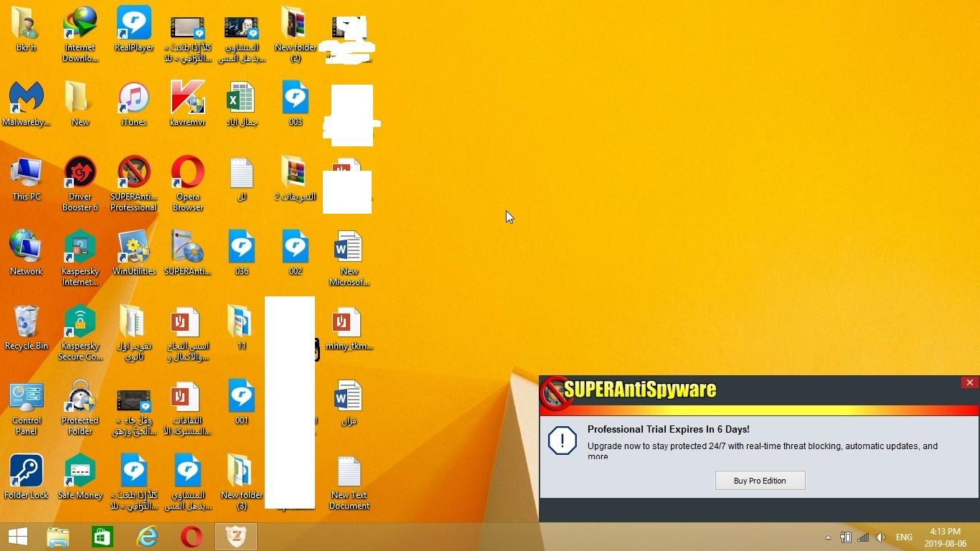
Task: Click the Z shield app in taskbar
Action: (236, 537)
